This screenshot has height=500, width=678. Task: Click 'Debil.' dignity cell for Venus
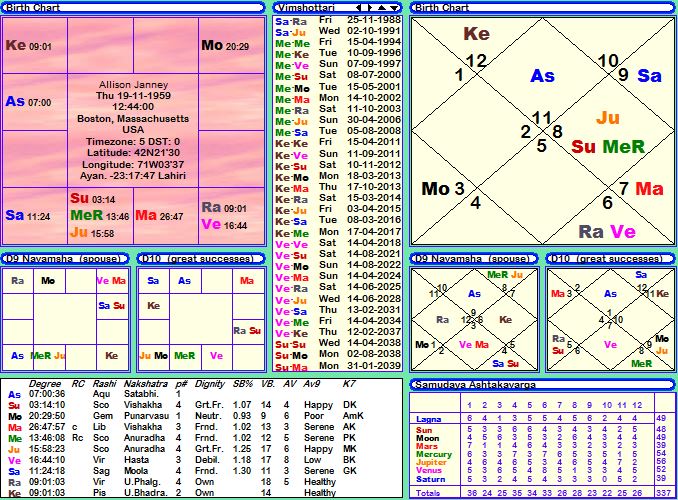(x=206, y=460)
